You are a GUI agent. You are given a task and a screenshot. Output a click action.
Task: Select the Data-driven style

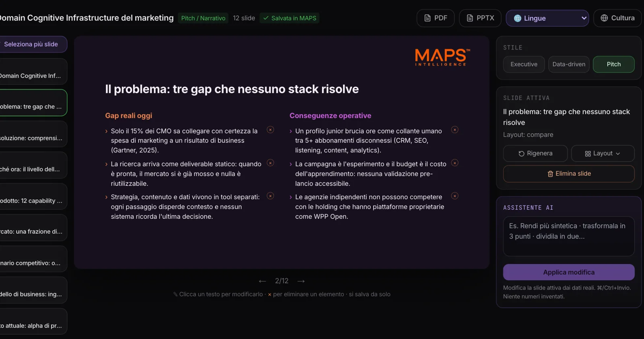click(x=569, y=64)
